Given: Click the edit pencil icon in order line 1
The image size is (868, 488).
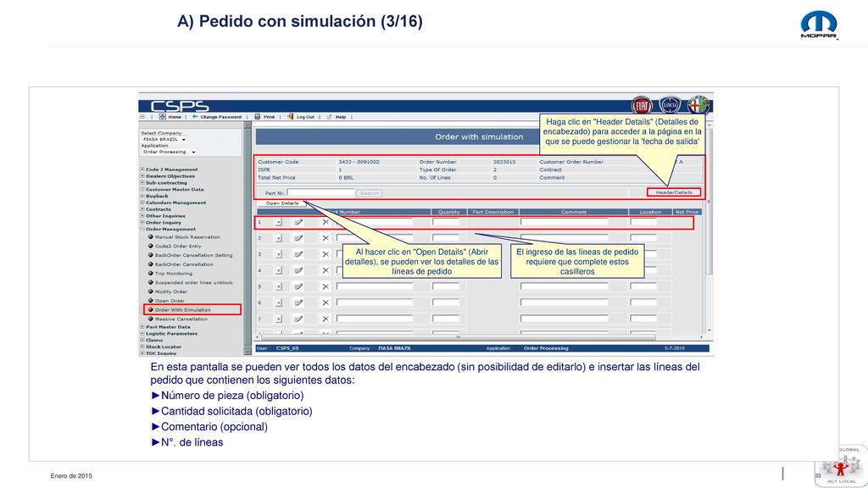Looking at the screenshot, I should coord(298,222).
